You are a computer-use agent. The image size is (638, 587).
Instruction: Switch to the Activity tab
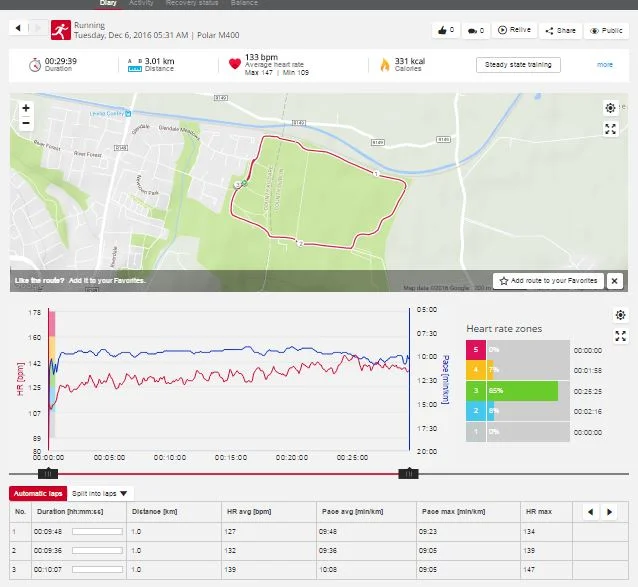(x=141, y=4)
